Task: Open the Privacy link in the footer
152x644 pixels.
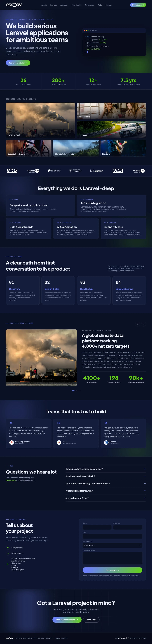Action: tap(48, 638)
